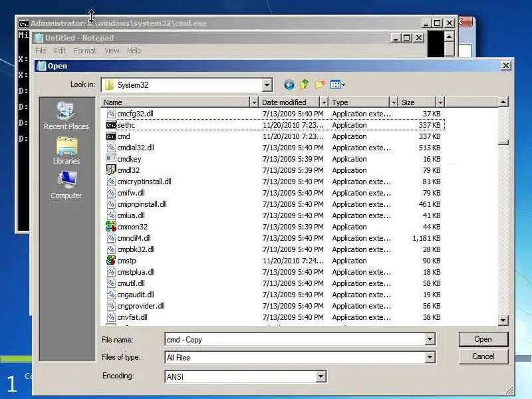532x399 pixels.
Task: Click file list scrollbar down arrow
Action: click(x=503, y=320)
